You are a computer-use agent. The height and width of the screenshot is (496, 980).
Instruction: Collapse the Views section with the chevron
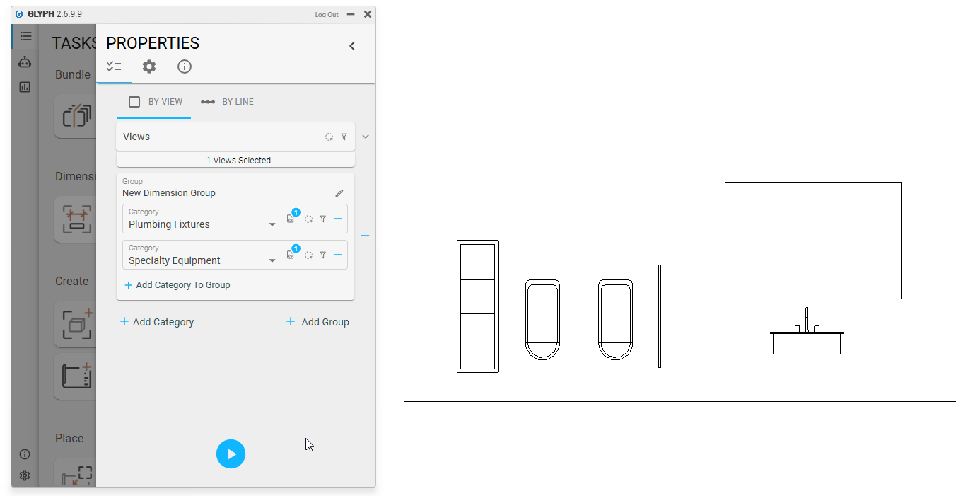tap(366, 137)
